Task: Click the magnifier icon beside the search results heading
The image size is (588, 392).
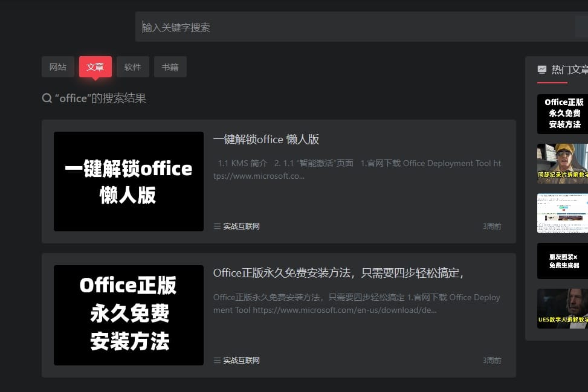Action: click(x=47, y=98)
